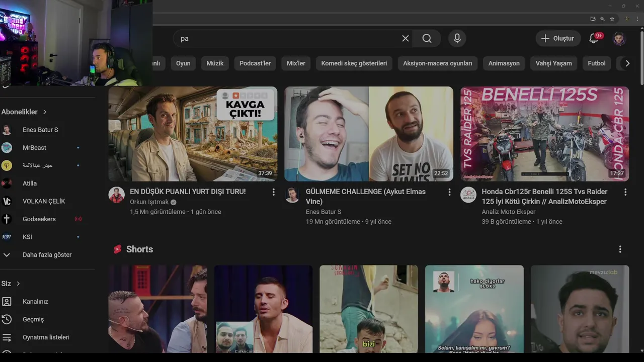Screen dimensions: 644x362
Task: Open more options for EN DÜŞÜK PUANLI video
Action: click(x=273, y=192)
